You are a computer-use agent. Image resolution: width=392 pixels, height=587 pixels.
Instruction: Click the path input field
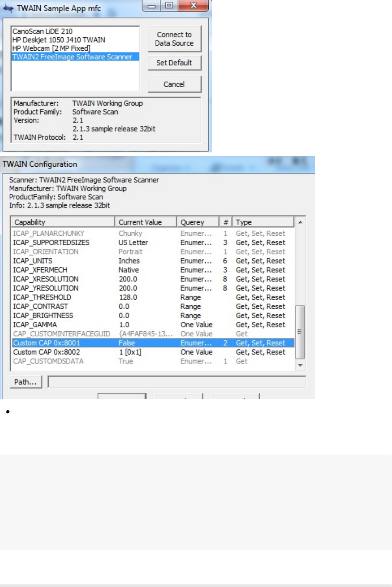177,382
